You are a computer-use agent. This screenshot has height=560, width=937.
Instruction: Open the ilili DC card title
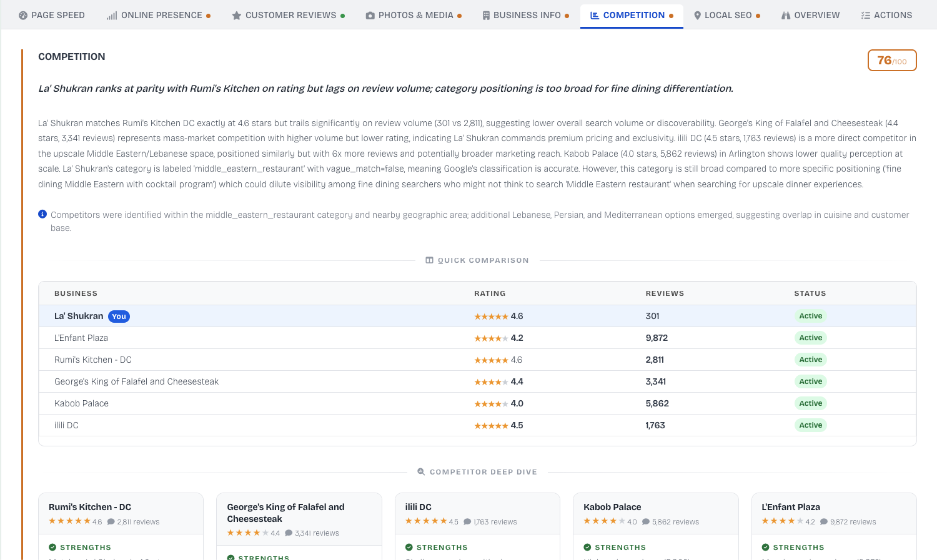click(x=418, y=507)
